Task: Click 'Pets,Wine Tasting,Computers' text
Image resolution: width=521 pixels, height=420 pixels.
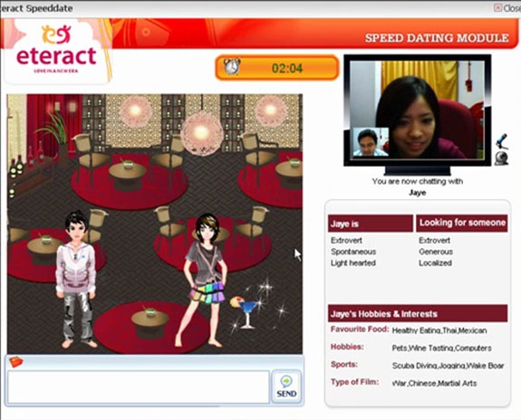Action: (x=441, y=348)
